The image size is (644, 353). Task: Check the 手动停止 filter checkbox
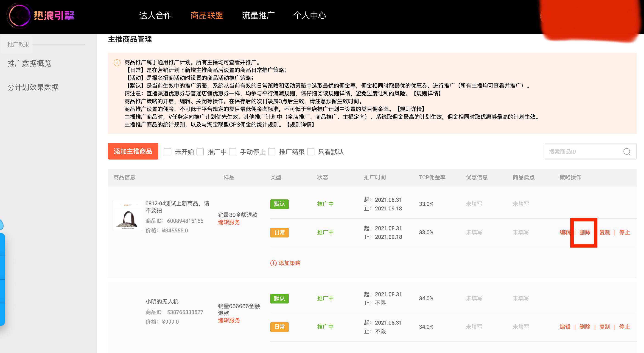(x=232, y=152)
